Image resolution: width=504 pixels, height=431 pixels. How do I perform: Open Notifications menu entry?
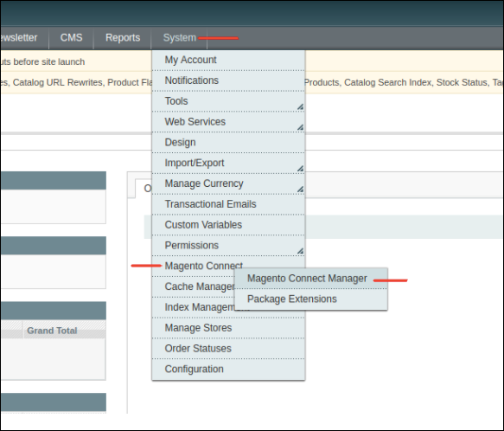(x=228, y=80)
